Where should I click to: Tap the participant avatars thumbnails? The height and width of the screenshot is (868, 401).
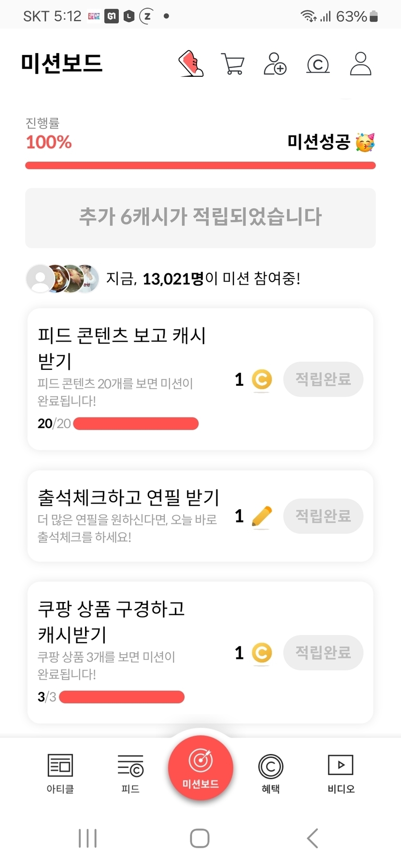pos(63,279)
